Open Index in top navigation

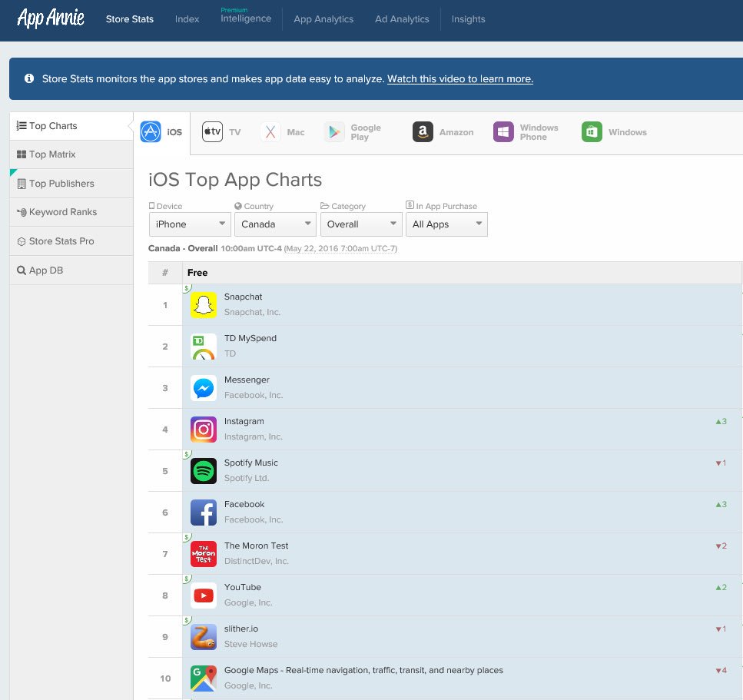tap(187, 19)
